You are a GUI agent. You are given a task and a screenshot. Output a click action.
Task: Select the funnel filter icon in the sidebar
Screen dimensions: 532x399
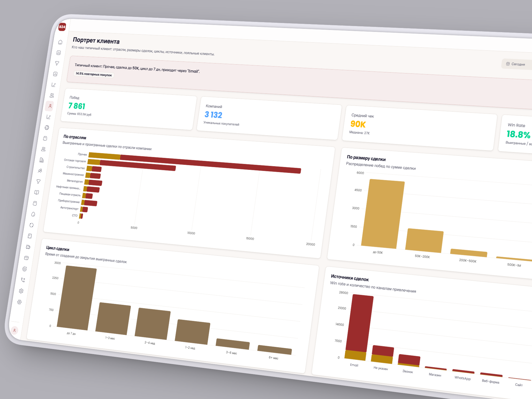click(57, 63)
